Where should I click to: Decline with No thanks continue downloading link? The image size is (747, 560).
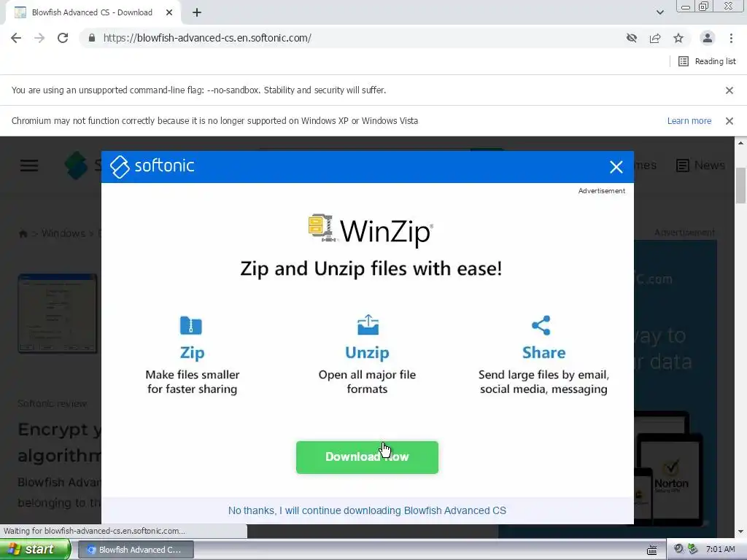click(x=367, y=510)
